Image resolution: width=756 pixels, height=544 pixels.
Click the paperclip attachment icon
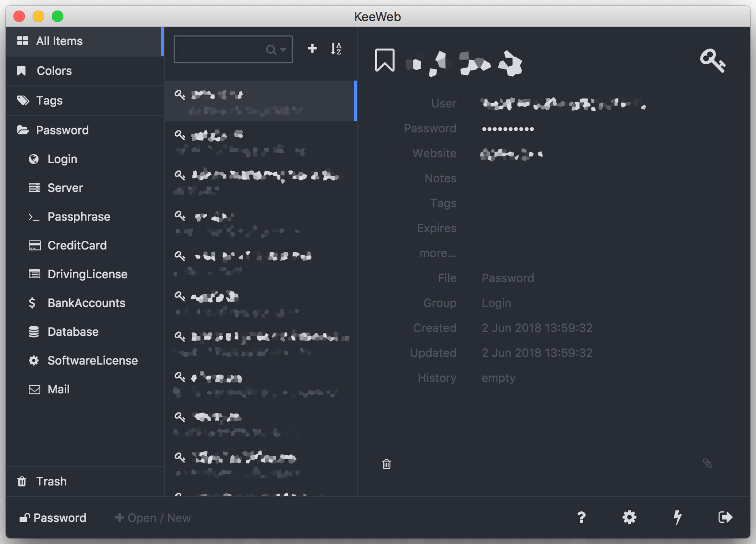(x=707, y=463)
